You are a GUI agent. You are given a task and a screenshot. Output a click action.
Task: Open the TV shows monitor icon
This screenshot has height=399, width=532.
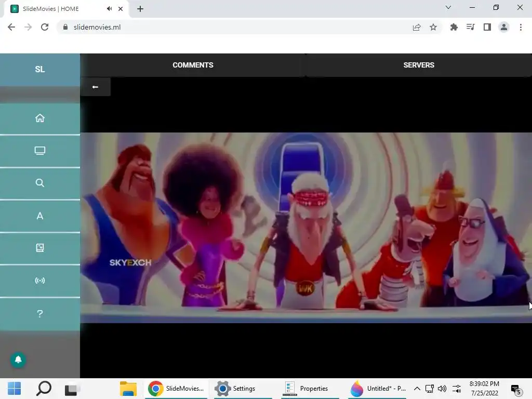pos(39,151)
